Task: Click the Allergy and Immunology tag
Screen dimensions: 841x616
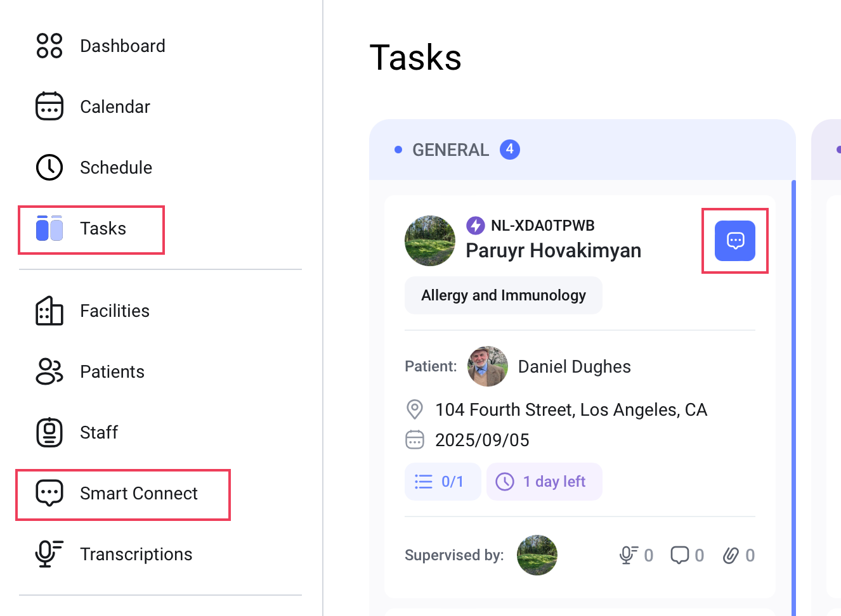Action: click(x=504, y=295)
